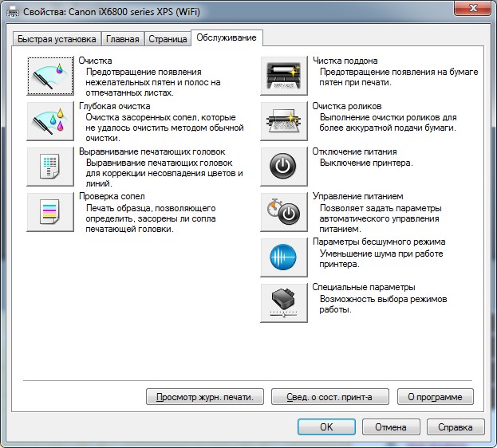Open the Страница tab
The width and height of the screenshot is (497, 448).
click(168, 39)
